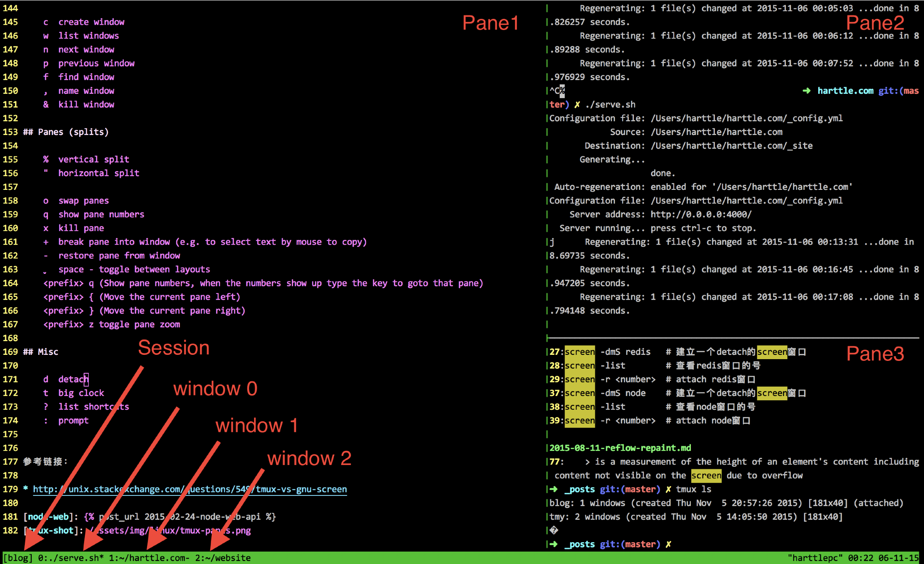This screenshot has height=564, width=924.
Task: Switch to window 1 ~/harttle.com tab
Action: [149, 558]
